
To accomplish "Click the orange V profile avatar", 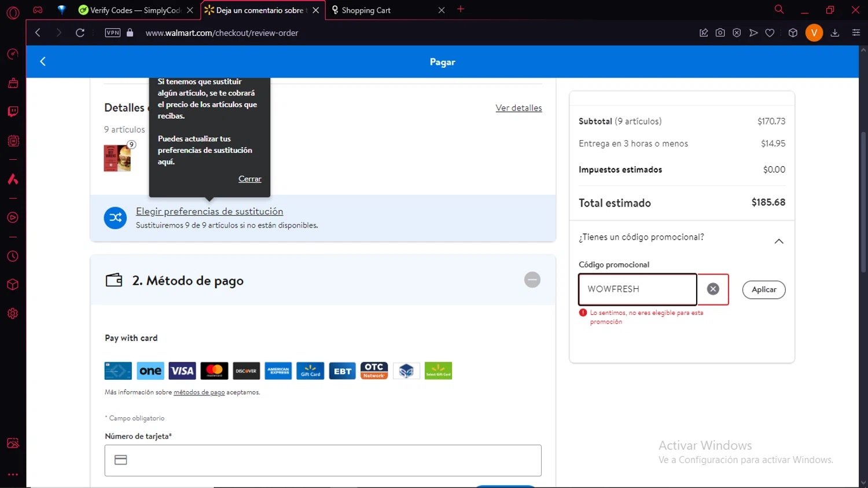I will (814, 33).
